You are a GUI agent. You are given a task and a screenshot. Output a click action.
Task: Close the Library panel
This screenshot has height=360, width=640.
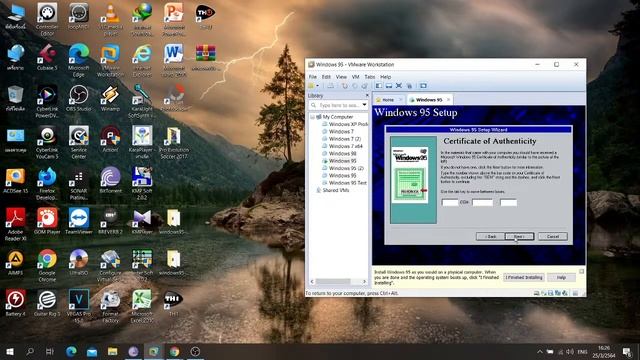[367, 96]
